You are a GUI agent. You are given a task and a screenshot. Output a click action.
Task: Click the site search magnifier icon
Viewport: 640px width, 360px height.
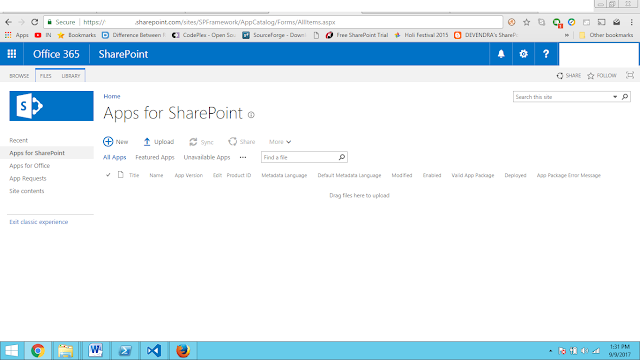point(625,97)
